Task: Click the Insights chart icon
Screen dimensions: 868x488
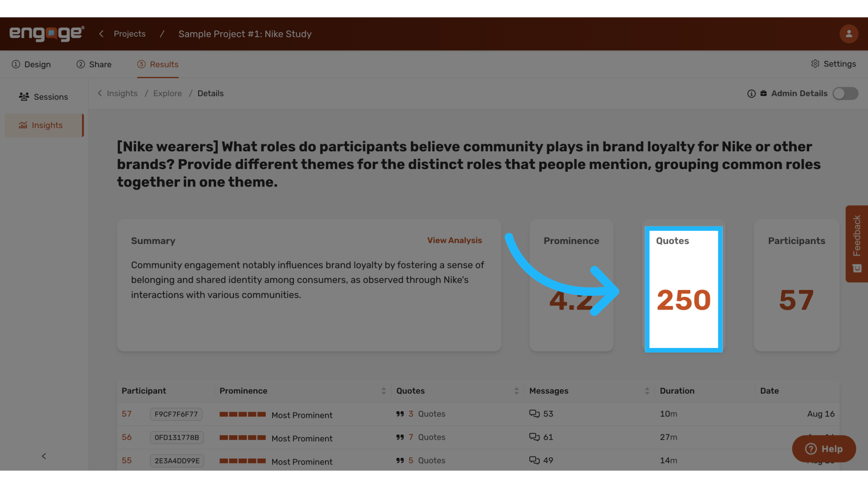Action: coord(23,125)
